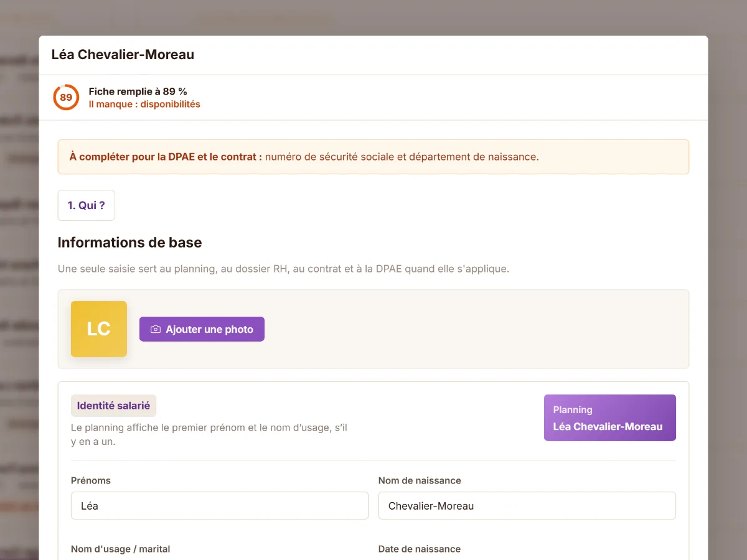Click the camera icon in Ajouter une photo
Screen dimensions: 747x560
(x=156, y=329)
